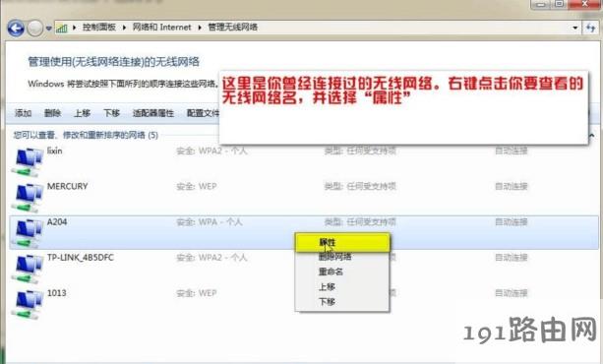Select the lixin wireless network icon

[x=27, y=161]
